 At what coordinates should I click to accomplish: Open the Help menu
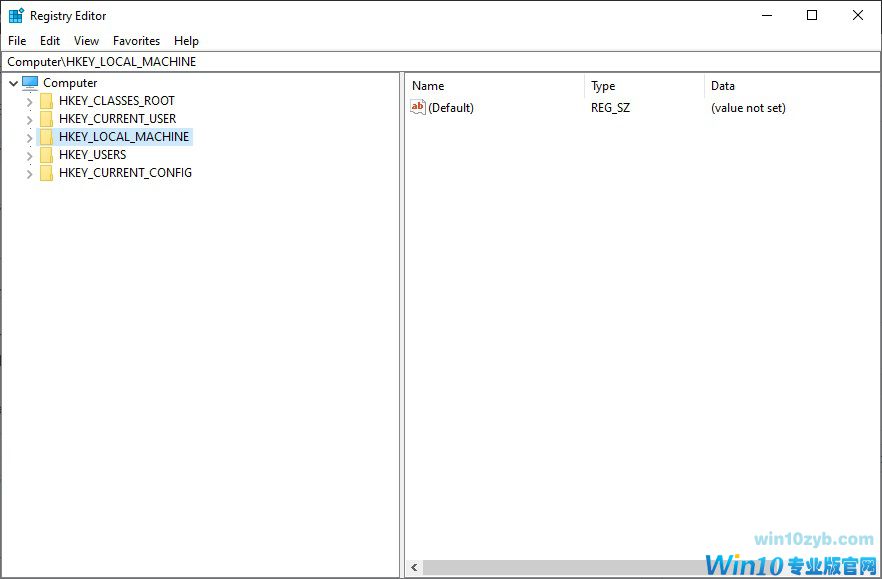[x=186, y=41]
